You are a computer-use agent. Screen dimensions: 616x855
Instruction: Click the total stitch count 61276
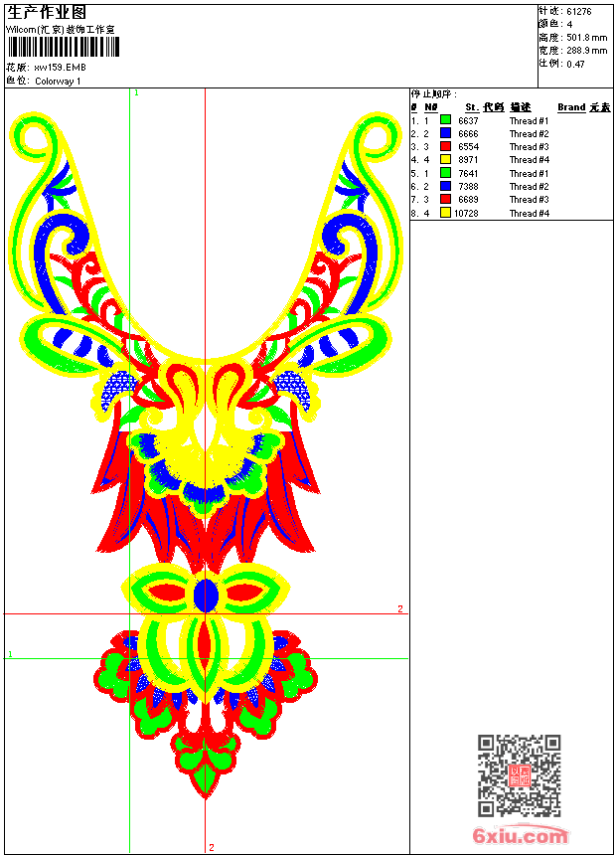point(579,12)
